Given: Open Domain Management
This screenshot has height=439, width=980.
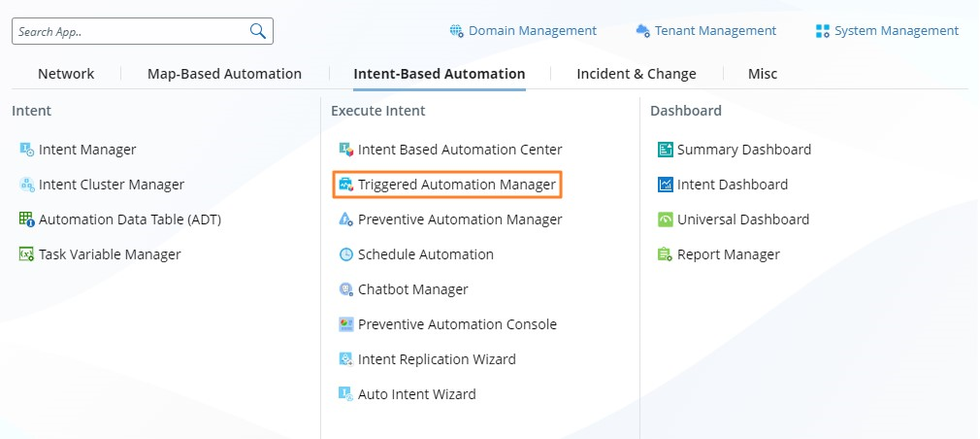Looking at the screenshot, I should coord(523,31).
